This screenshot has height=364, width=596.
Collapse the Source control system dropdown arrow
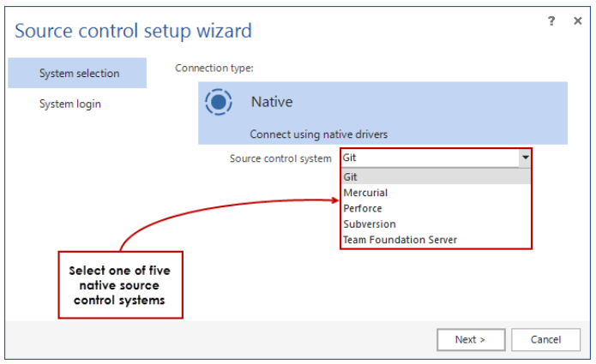point(525,158)
